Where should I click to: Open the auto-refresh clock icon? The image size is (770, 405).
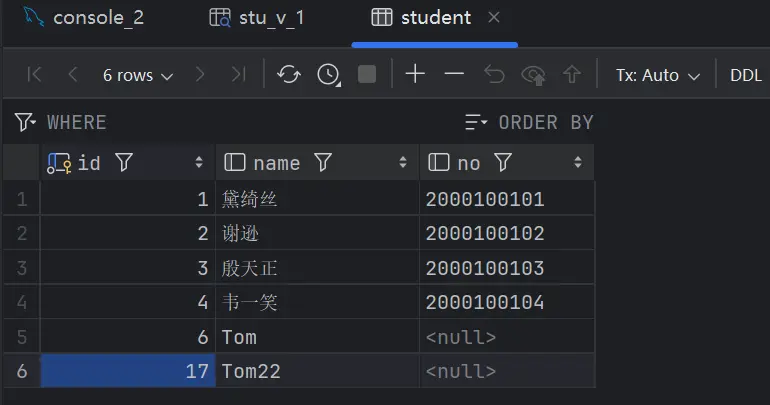point(328,75)
